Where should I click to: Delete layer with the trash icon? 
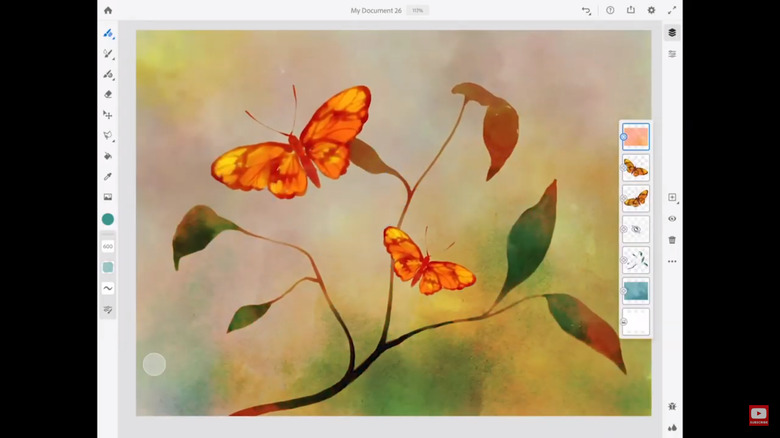(672, 240)
